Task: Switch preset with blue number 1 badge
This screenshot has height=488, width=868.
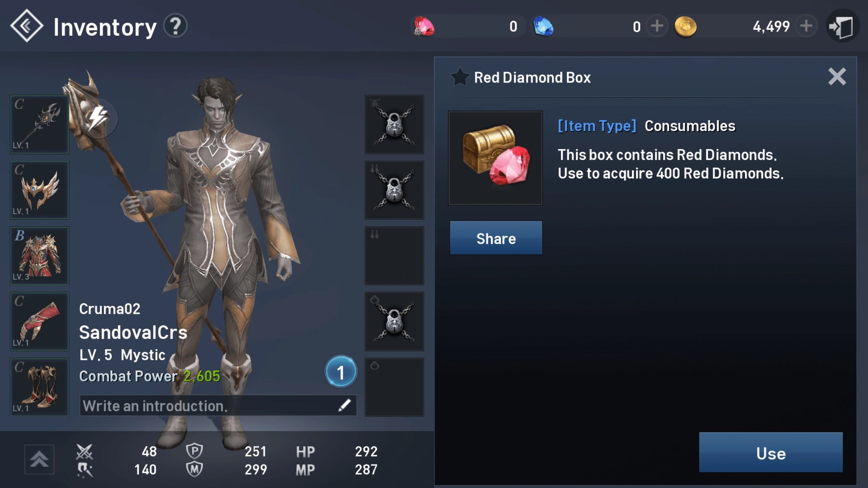Action: click(x=341, y=372)
